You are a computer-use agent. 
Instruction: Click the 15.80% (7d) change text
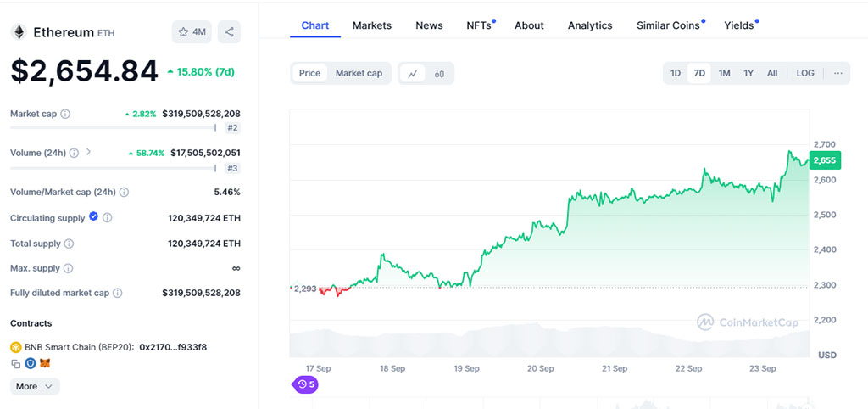pyautogui.click(x=205, y=72)
